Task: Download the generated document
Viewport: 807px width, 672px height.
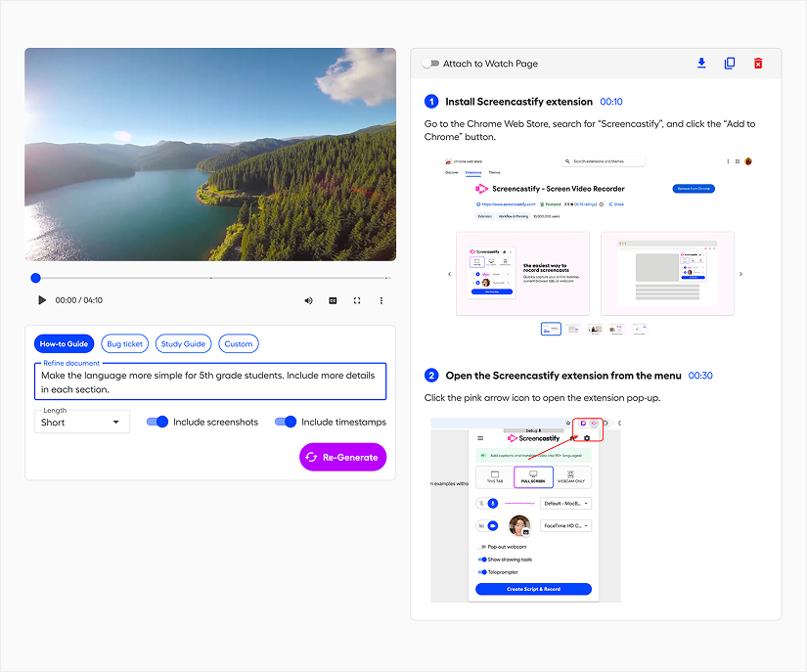Action: coord(701,64)
